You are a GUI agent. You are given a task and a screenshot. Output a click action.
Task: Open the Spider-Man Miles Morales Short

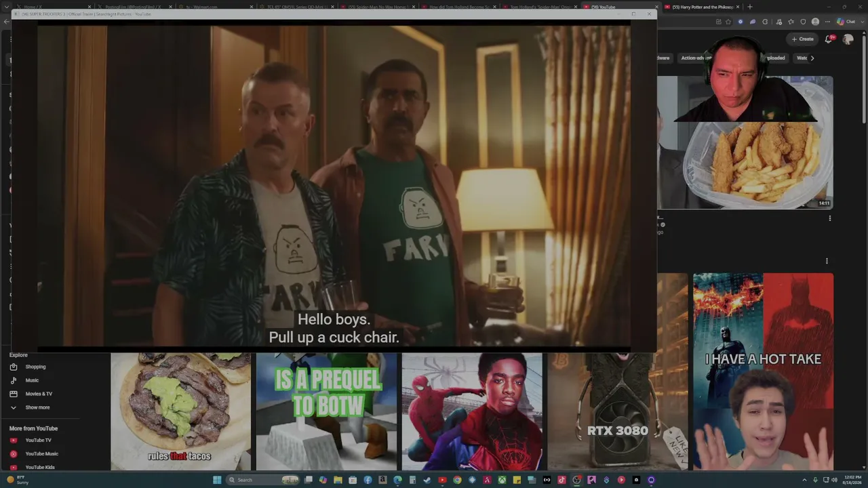472,411
